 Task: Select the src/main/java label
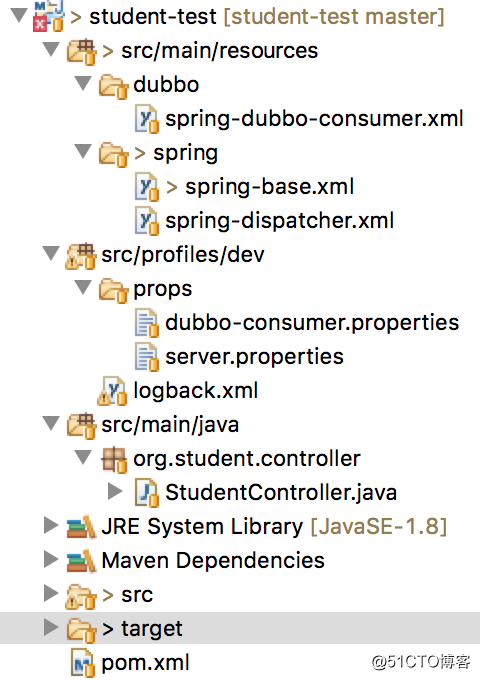pos(170,425)
